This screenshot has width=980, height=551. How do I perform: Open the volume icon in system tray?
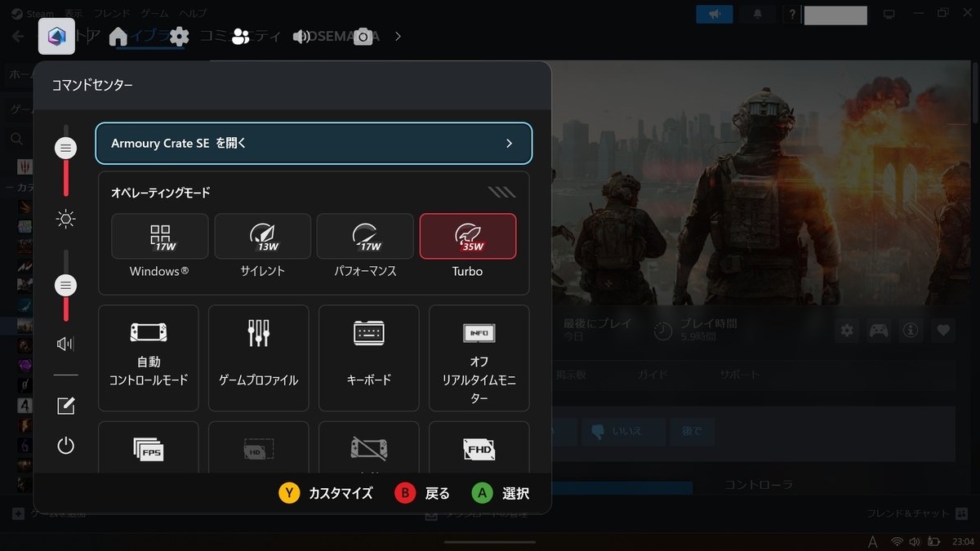pos(915,541)
